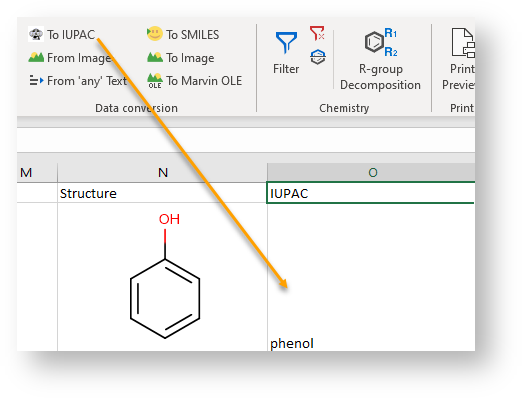The width and height of the screenshot is (523, 399).
Task: Choose the To IUPAC text button
Action: [x=71, y=35]
